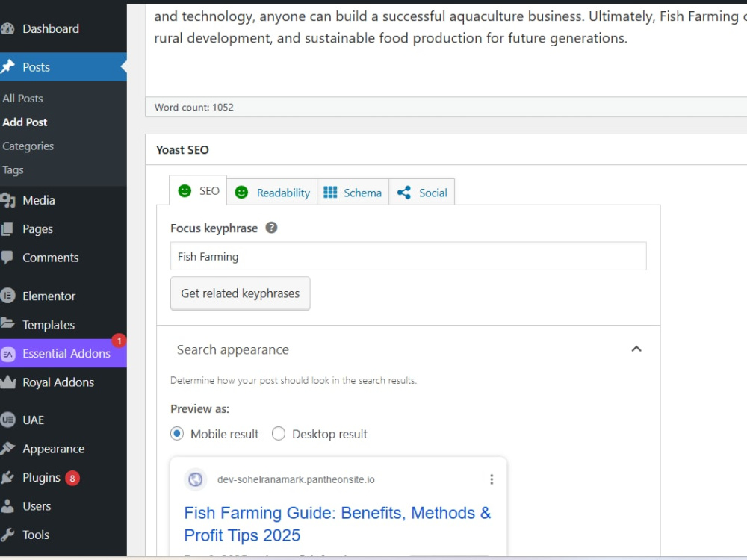This screenshot has height=560, width=747.
Task: Click the Comments speech bubble icon
Action: pyautogui.click(x=7, y=258)
